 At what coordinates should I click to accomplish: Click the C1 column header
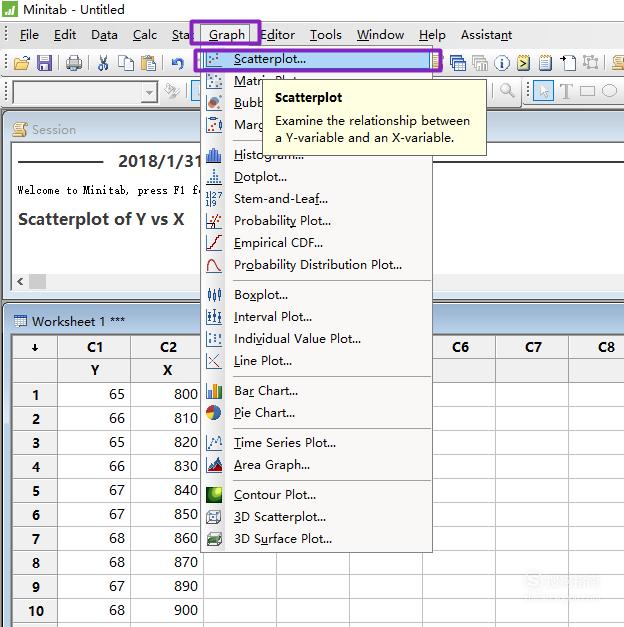(94, 347)
